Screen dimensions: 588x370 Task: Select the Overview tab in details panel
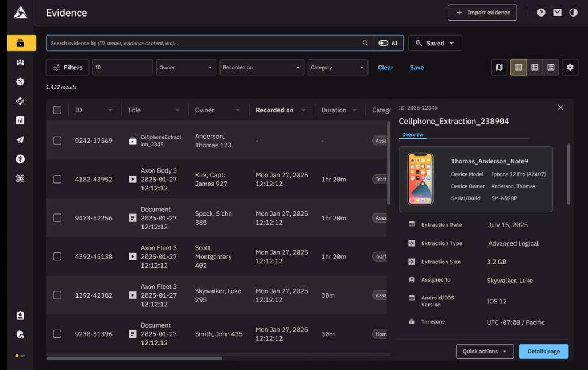tap(412, 134)
